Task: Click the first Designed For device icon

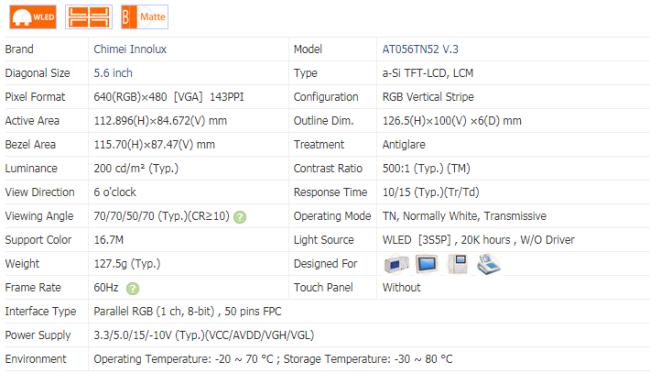Action: tap(396, 264)
